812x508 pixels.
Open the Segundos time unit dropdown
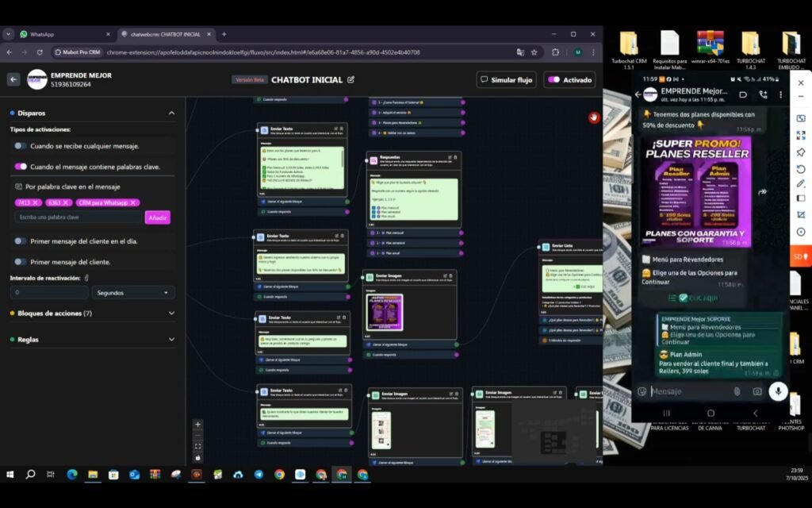[133, 292]
